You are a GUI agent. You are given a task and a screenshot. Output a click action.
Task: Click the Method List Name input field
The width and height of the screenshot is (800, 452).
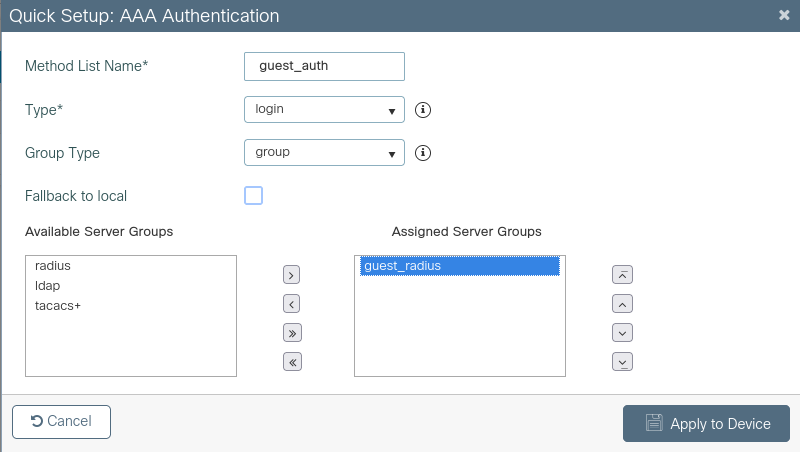(x=324, y=66)
